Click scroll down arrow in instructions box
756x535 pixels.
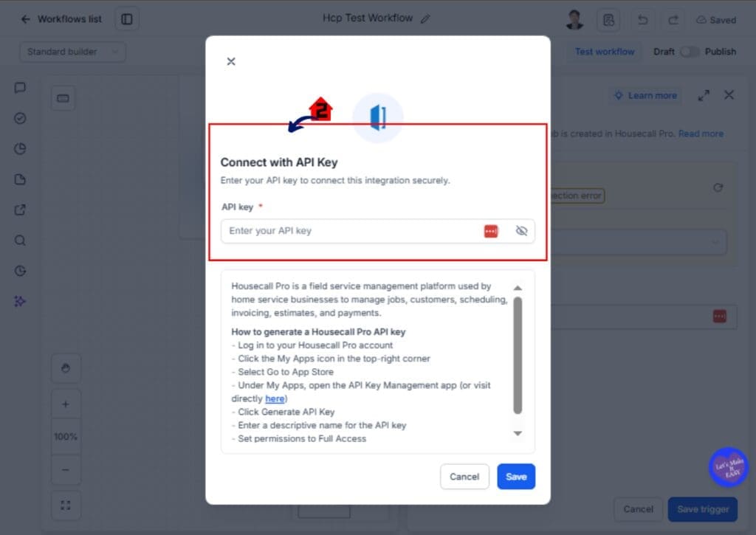tap(518, 433)
